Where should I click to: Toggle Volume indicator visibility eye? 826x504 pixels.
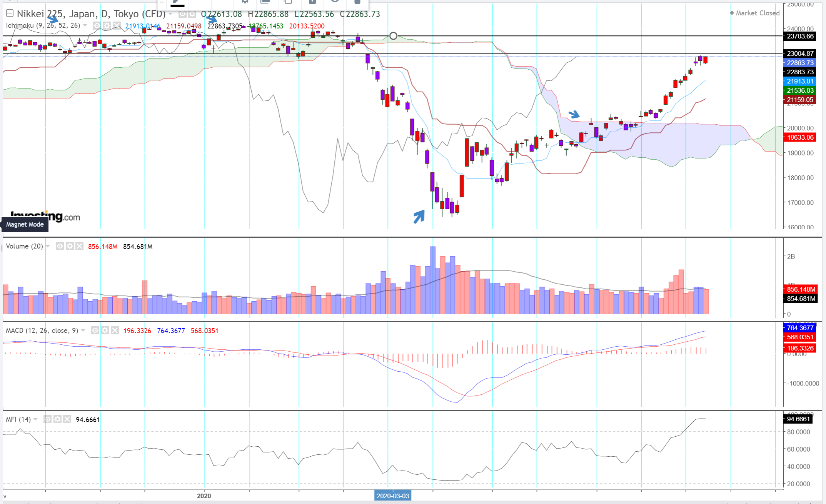(60, 246)
